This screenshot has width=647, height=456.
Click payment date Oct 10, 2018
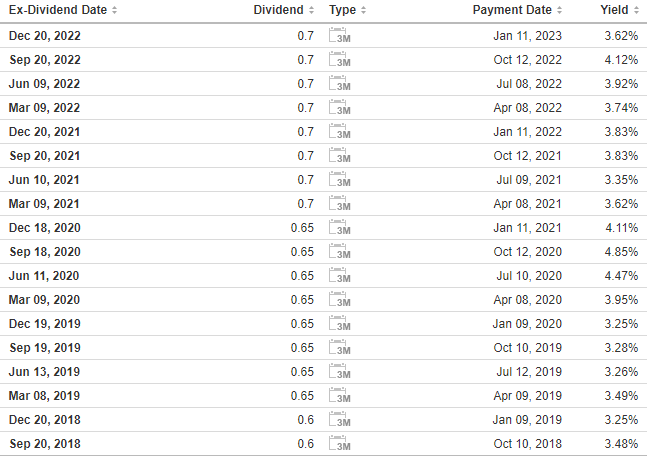point(527,444)
